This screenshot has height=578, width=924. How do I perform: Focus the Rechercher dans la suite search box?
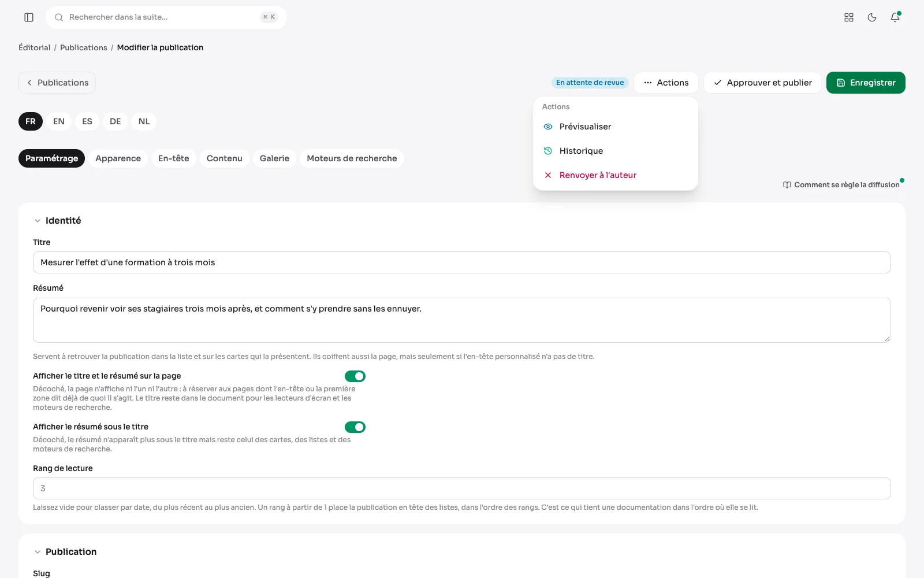[x=166, y=17]
